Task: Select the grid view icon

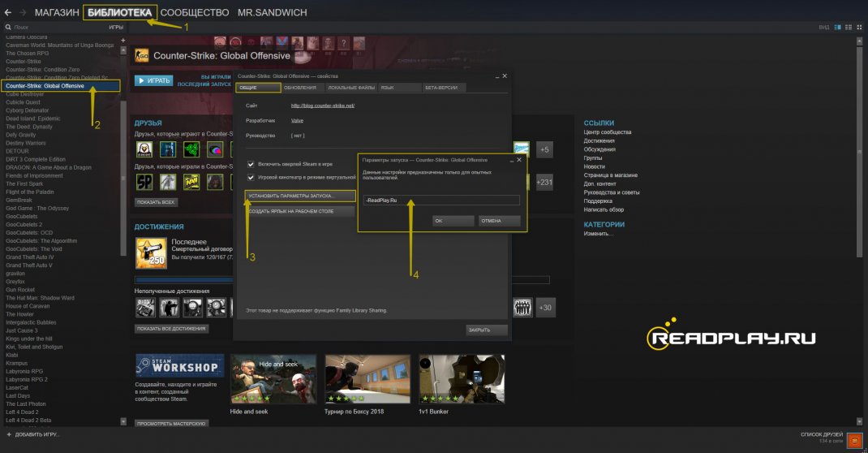Action: (859, 27)
